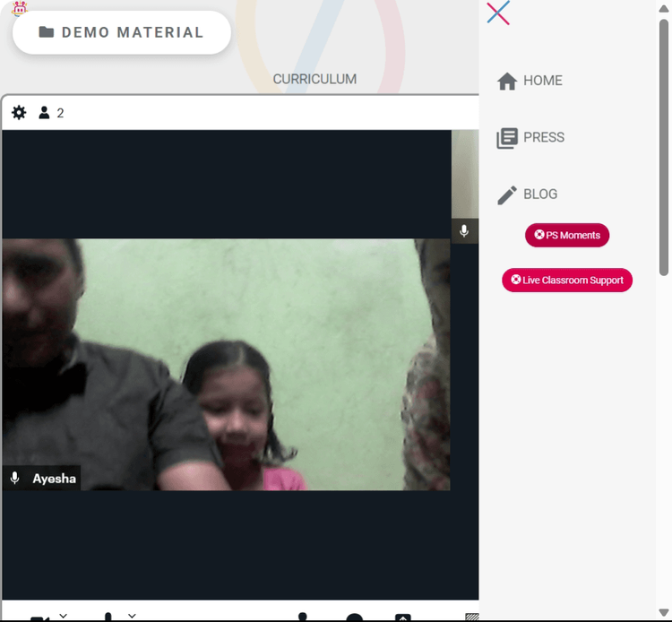This screenshot has width=672, height=622.
Task: Open the DEMO MATERIAL folder button
Action: coord(122,32)
